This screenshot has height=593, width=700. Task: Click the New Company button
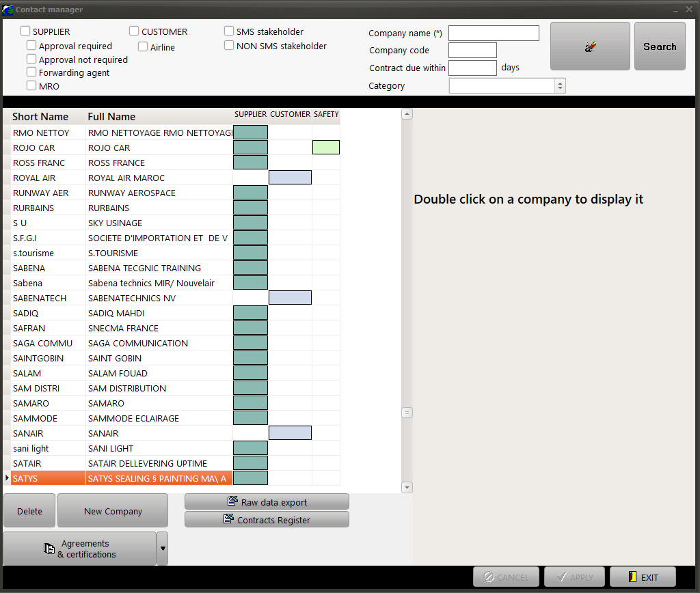tap(113, 511)
